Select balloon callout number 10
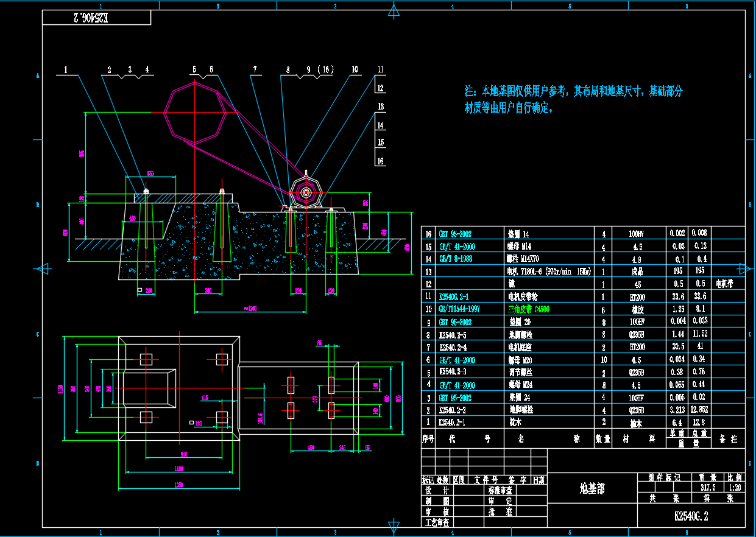Viewport: 756px width, 537px height. click(355, 69)
